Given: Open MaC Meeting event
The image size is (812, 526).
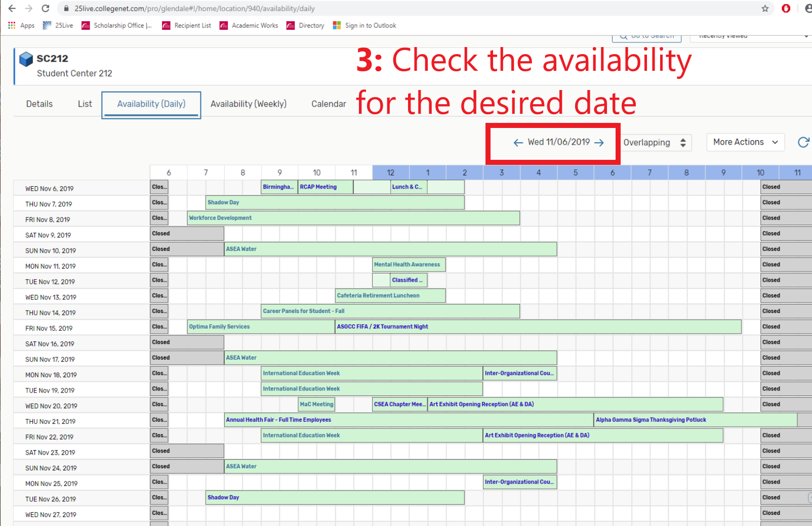Looking at the screenshot, I should tap(316, 404).
